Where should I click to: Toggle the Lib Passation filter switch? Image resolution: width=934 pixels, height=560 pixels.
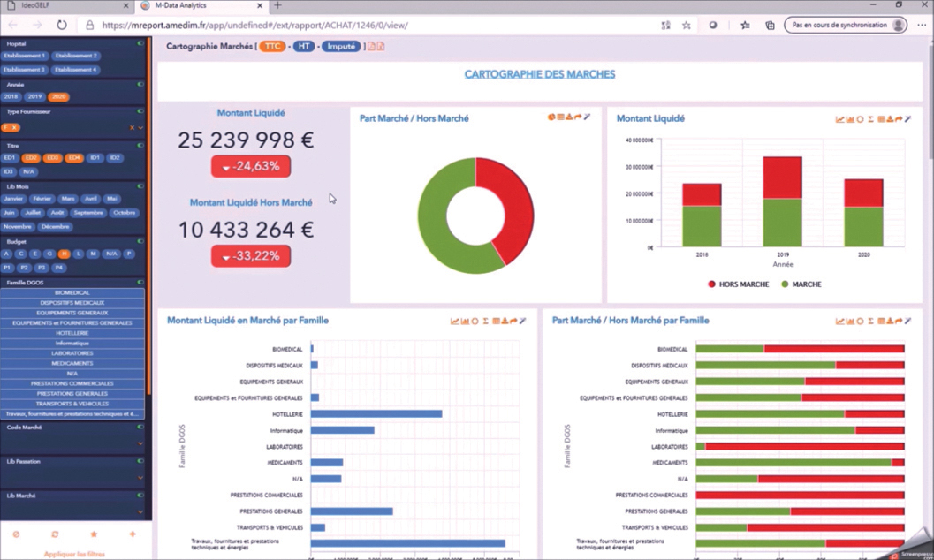click(140, 460)
